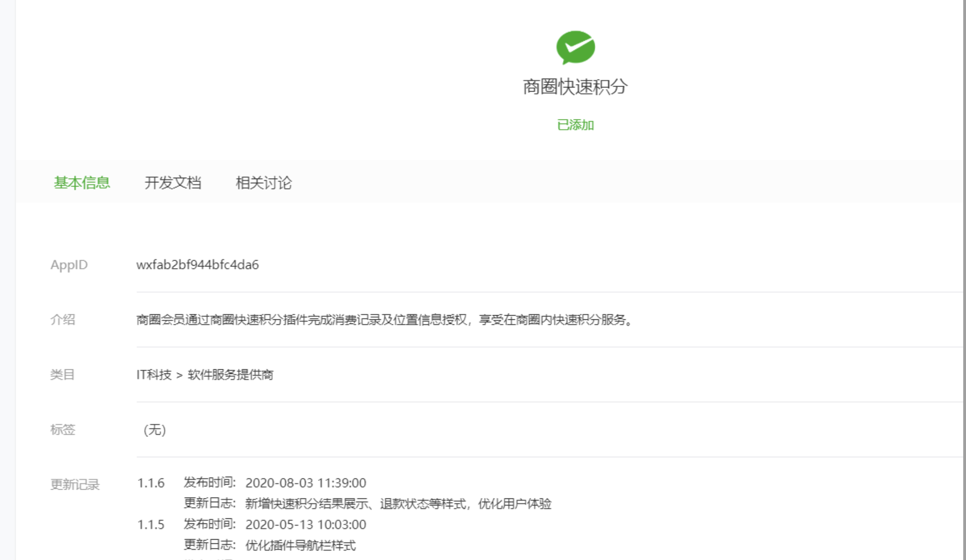
Task: Click the 介绍 field label
Action: click(x=63, y=320)
